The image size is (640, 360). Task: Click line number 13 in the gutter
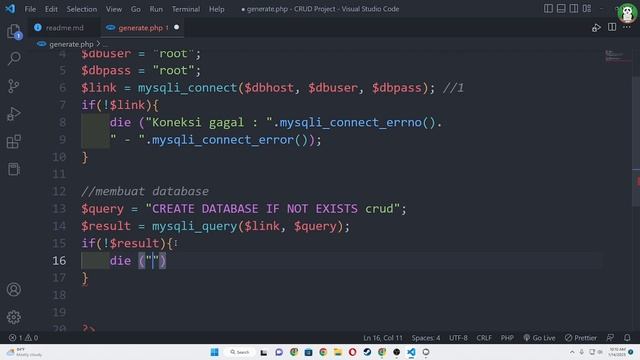tap(59, 209)
